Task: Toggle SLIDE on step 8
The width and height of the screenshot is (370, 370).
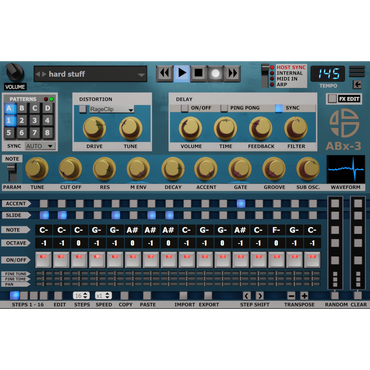Action: (x=169, y=215)
